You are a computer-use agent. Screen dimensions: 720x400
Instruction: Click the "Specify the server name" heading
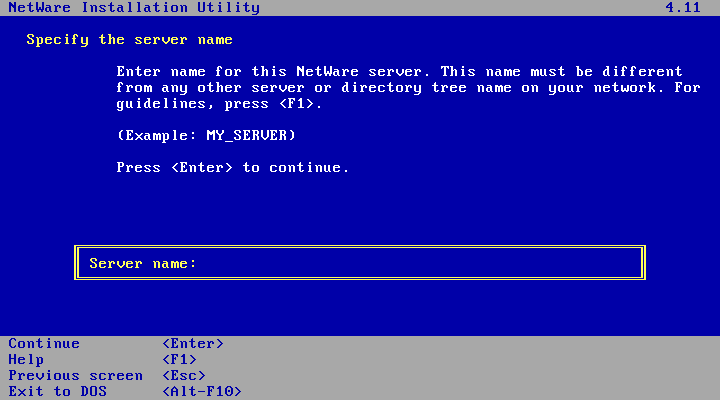pyautogui.click(x=129, y=40)
